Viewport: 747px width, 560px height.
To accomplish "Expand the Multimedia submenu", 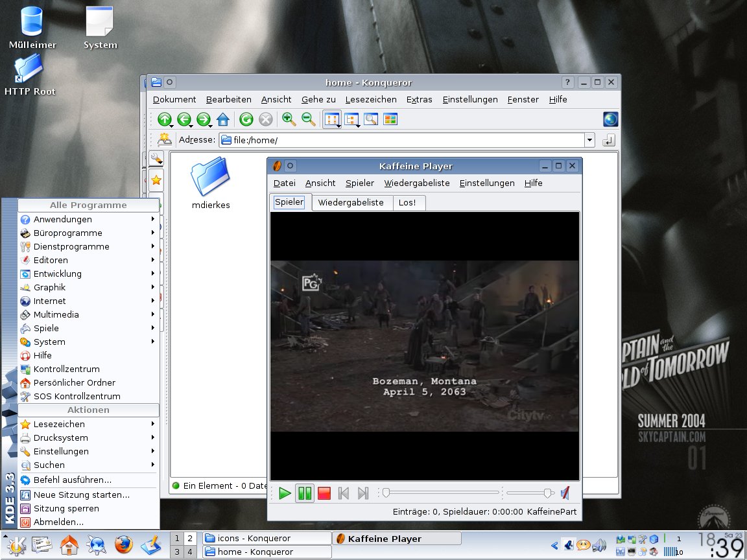I will click(88, 314).
